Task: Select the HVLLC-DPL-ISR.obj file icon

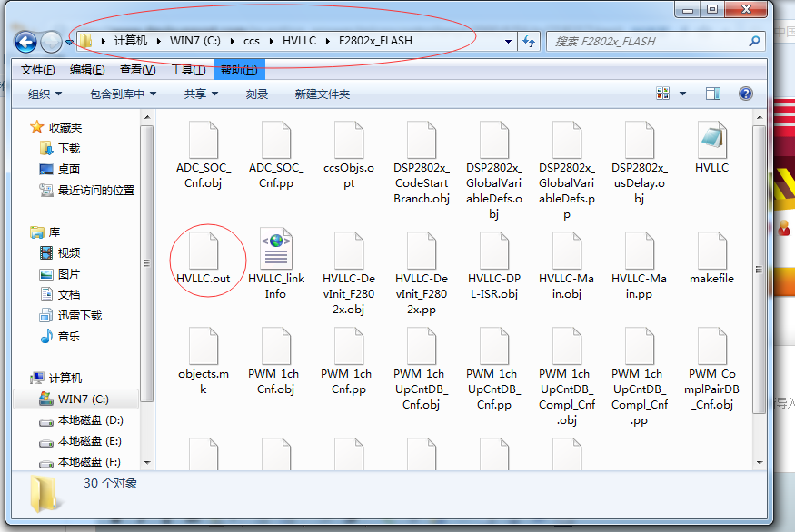Action: pyautogui.click(x=494, y=251)
